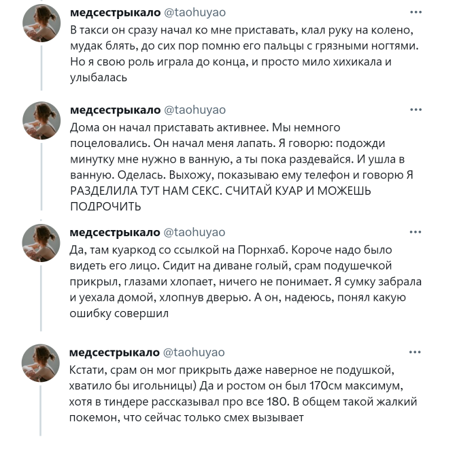The height and width of the screenshot is (454, 476).
Task: Select the @taohuyao handle on the last tweet
Action: tap(194, 353)
